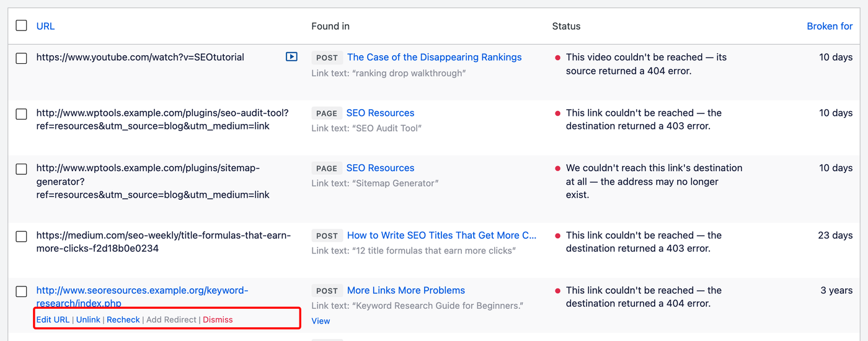Click the 403 error status for medium.com link
Image resolution: width=868 pixels, height=341 pixels.
644,242
